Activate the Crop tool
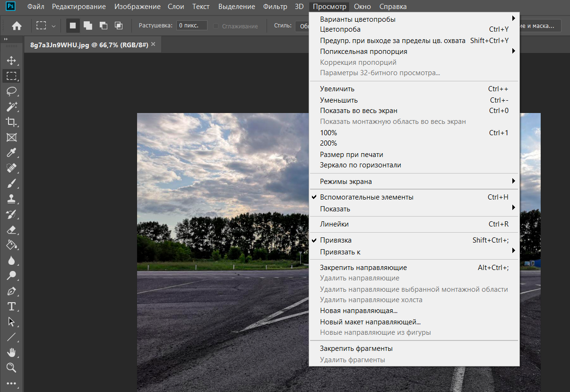The width and height of the screenshot is (570, 392). point(11,122)
